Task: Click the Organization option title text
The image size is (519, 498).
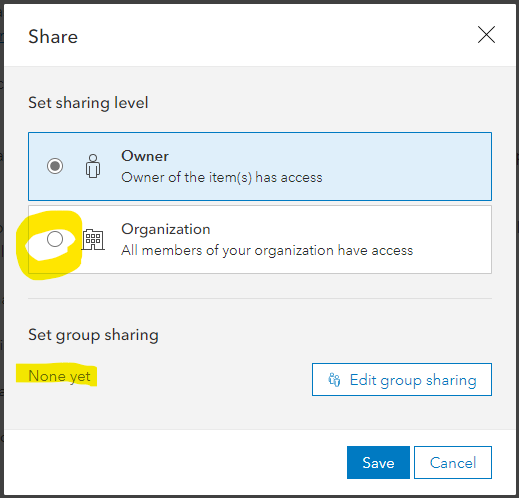Action: click(166, 229)
